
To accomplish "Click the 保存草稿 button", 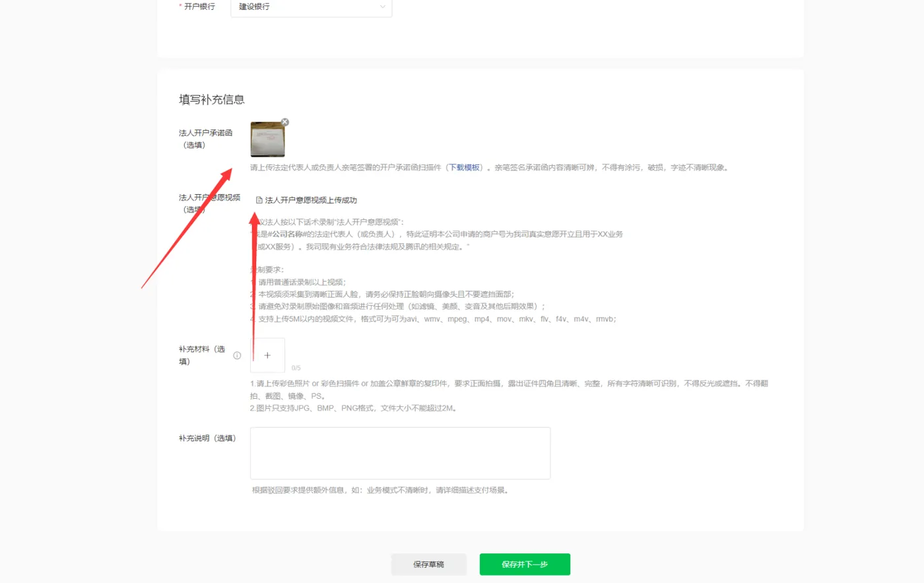I will tap(429, 565).
